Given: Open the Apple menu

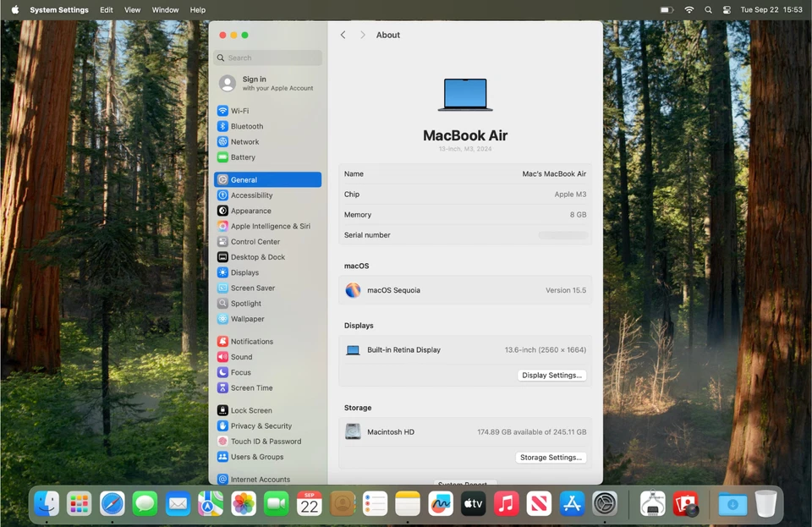Looking at the screenshot, I should [x=15, y=10].
